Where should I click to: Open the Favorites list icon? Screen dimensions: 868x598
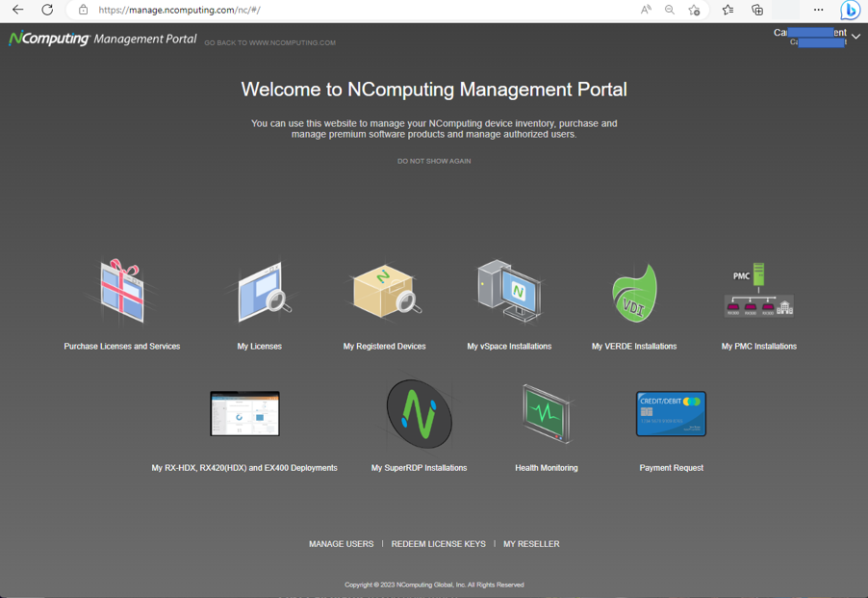728,10
